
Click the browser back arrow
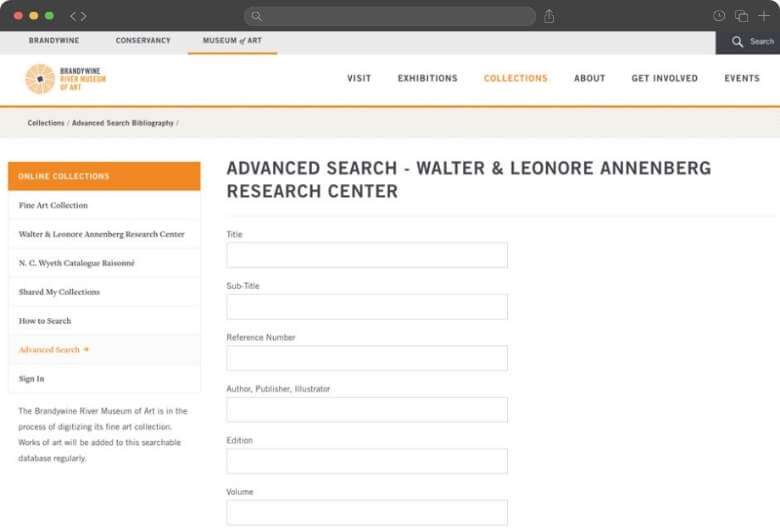click(x=73, y=16)
